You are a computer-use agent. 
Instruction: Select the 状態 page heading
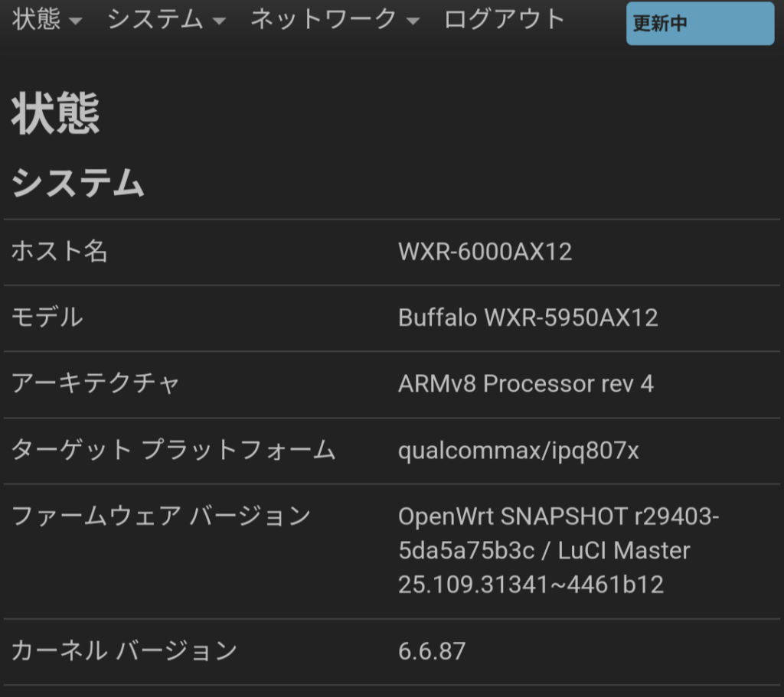[55, 113]
